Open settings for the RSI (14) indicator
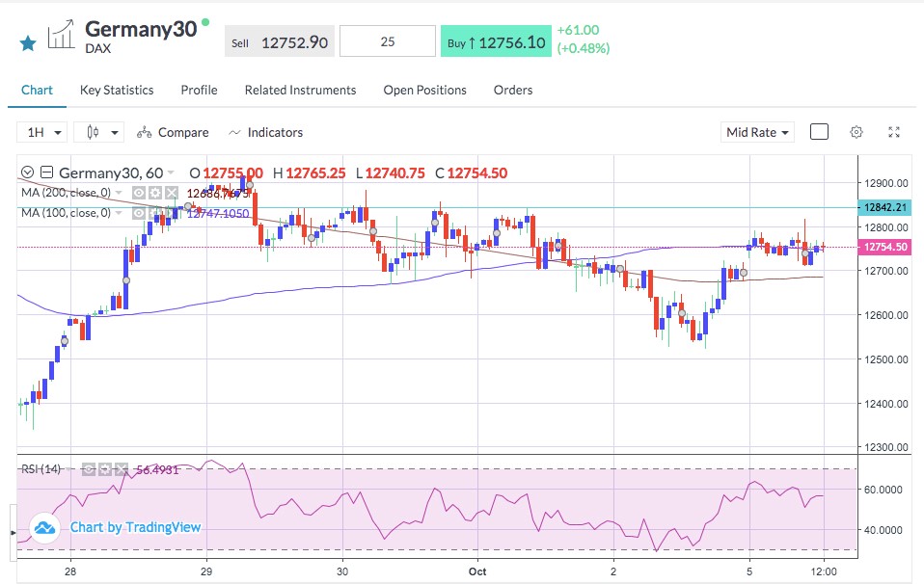The width and height of the screenshot is (924, 584). point(105,469)
